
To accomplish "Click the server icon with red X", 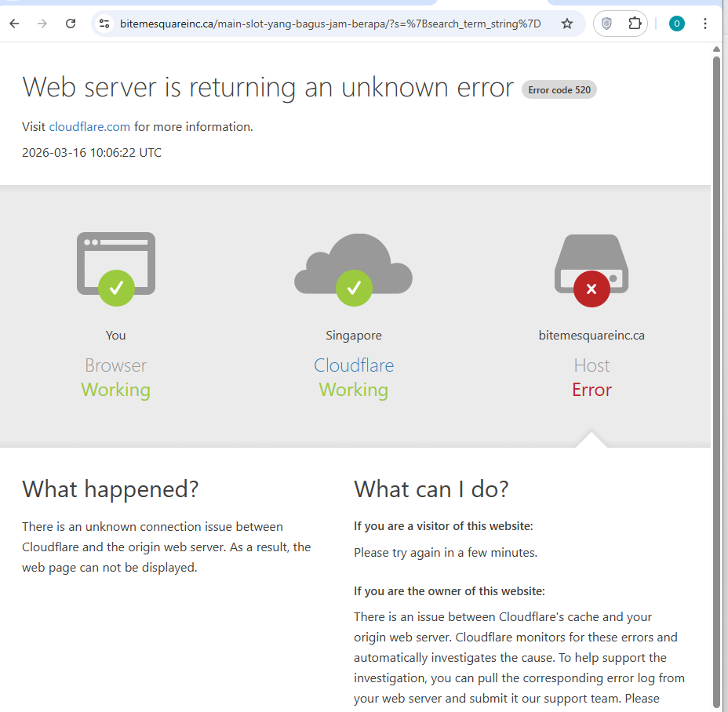I will point(591,271).
